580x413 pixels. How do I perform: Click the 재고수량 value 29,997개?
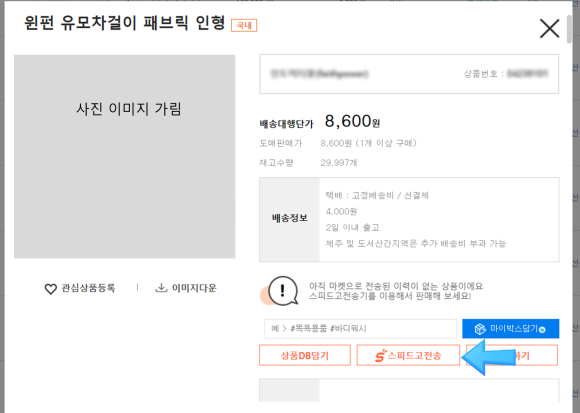(338, 163)
